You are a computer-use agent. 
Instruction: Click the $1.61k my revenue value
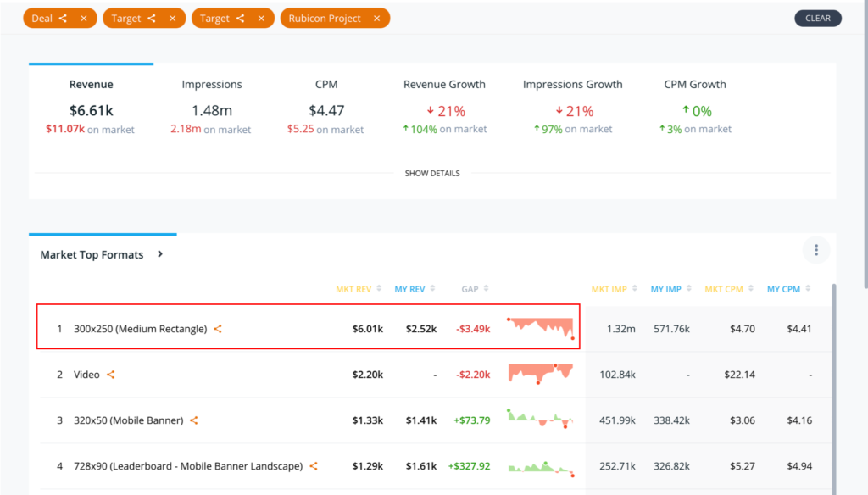pos(421,466)
